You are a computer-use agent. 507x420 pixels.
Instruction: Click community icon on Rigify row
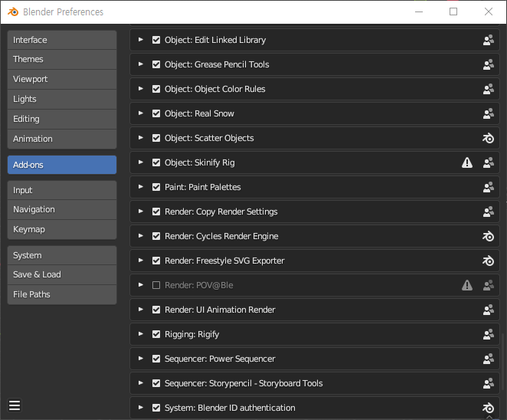point(489,334)
